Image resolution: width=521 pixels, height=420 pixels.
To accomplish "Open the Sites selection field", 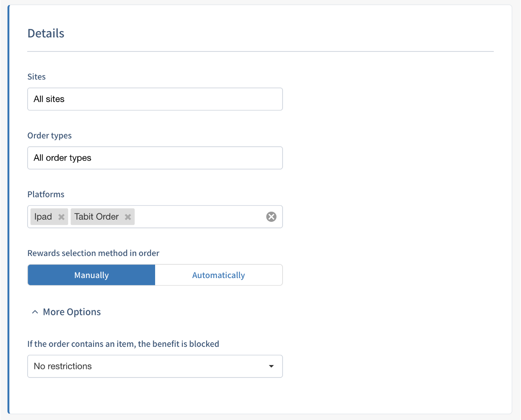I will click(x=155, y=99).
